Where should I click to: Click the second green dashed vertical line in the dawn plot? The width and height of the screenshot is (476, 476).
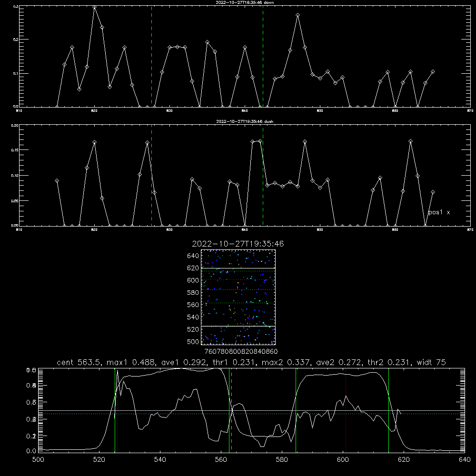point(263,56)
